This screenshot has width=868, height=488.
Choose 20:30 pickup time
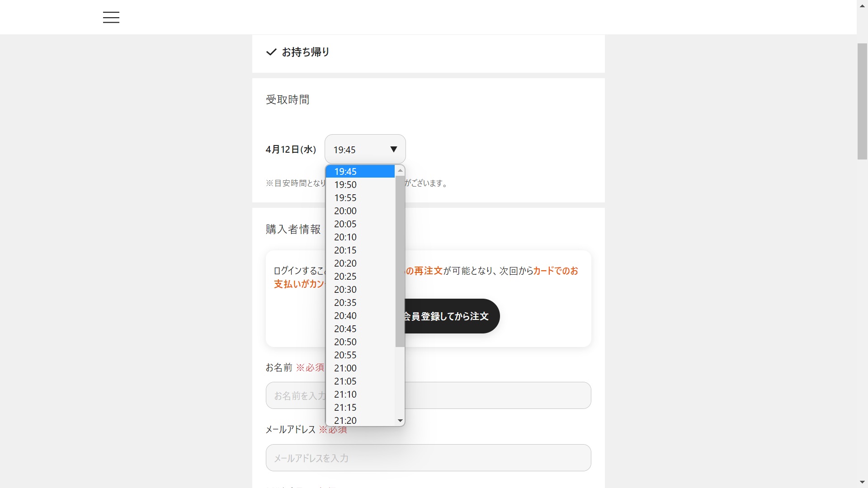click(x=360, y=289)
